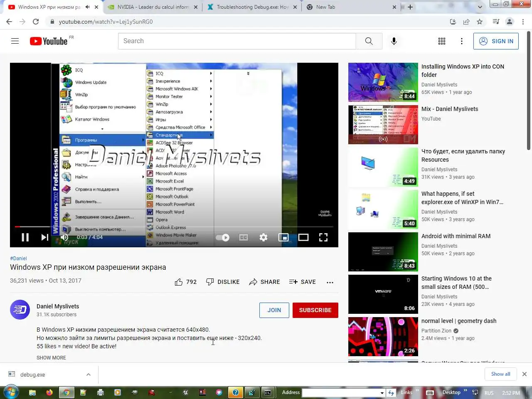
Task: Toggle theater mode in the player
Action: pyautogui.click(x=303, y=237)
